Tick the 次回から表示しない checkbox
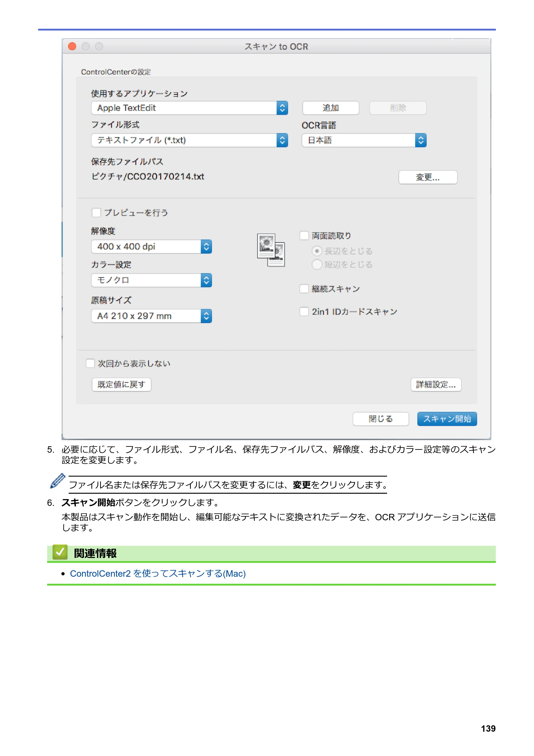 [x=90, y=363]
